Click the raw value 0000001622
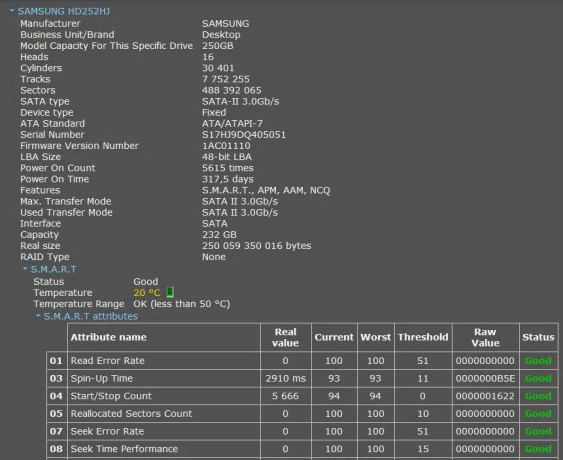563x460 pixels. (485, 396)
